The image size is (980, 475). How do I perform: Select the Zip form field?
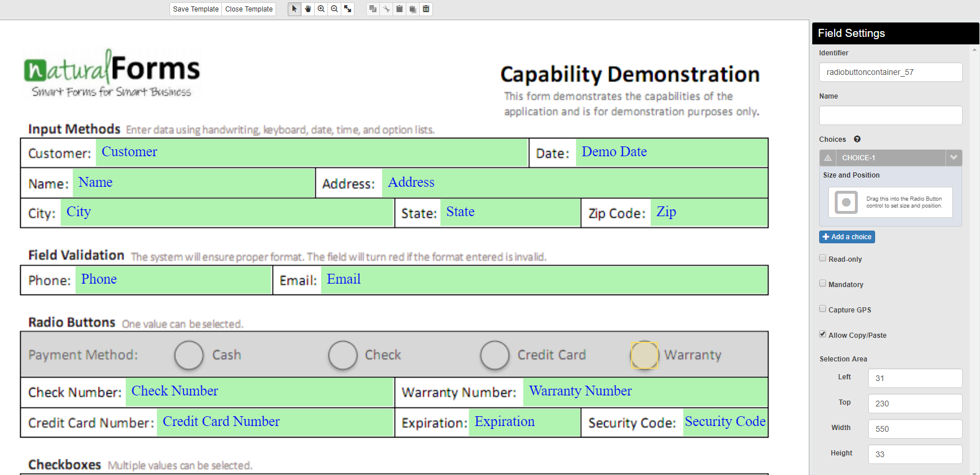[x=709, y=213]
